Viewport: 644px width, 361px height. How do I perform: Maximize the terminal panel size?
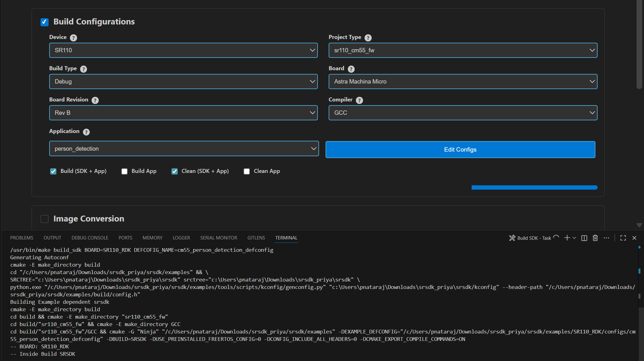click(623, 238)
